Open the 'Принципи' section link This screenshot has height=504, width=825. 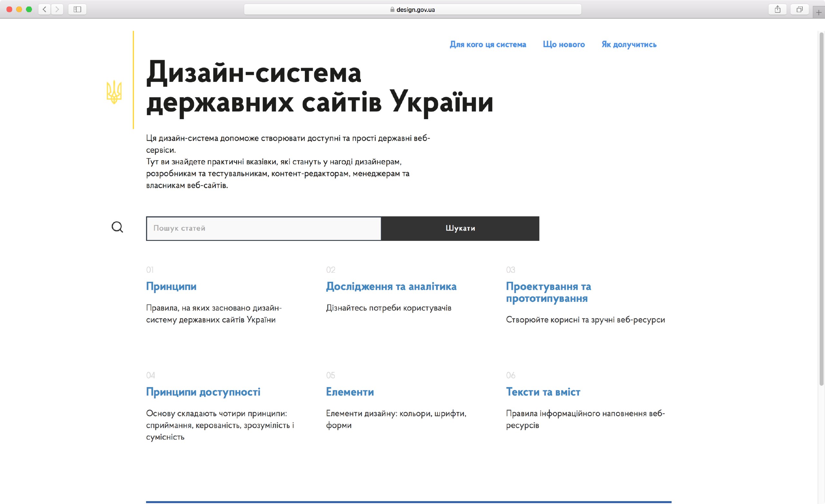coord(171,287)
